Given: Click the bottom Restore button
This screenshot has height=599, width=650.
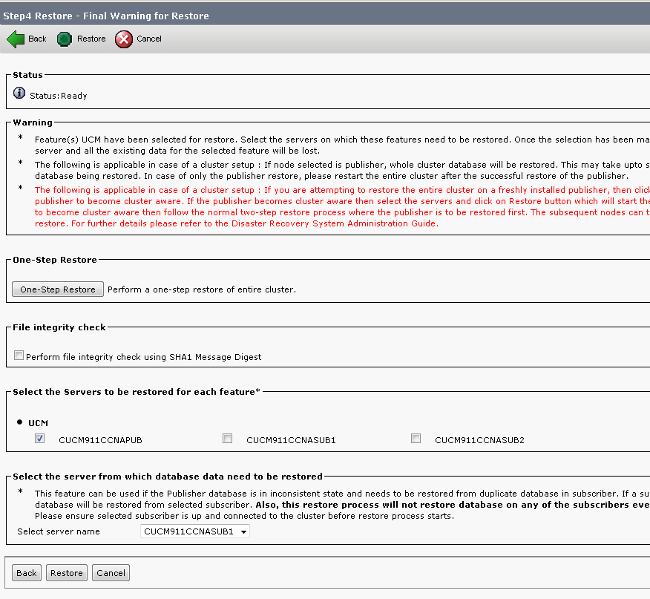Looking at the screenshot, I should (x=67, y=573).
